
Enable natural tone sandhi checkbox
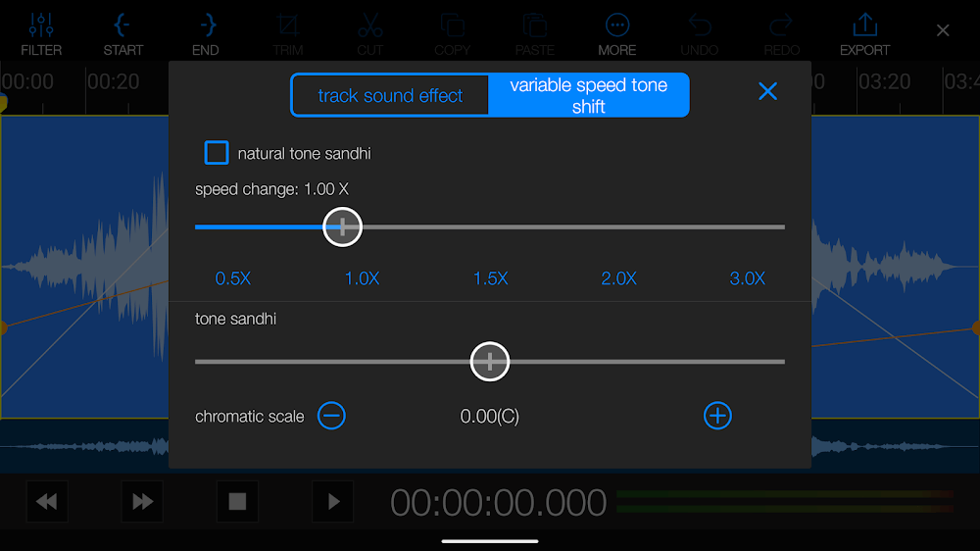click(217, 153)
